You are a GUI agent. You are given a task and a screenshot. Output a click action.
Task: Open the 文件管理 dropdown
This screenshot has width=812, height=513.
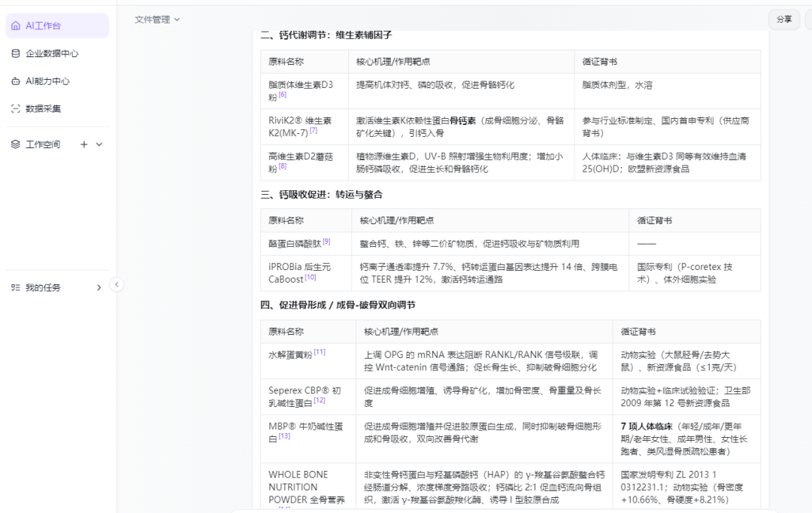[157, 19]
